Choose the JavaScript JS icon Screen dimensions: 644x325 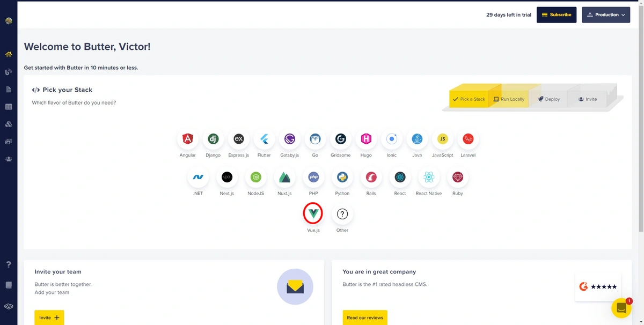pos(443,139)
